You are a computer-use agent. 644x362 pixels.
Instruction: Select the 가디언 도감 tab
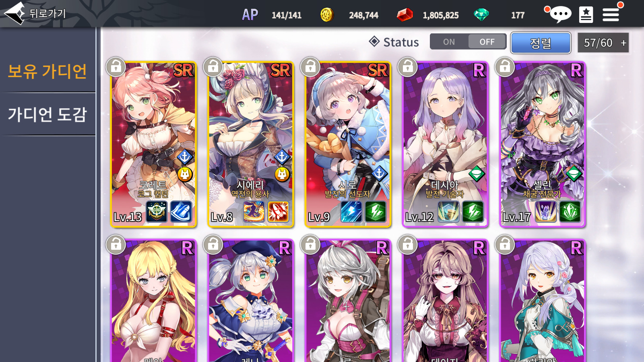[47, 114]
